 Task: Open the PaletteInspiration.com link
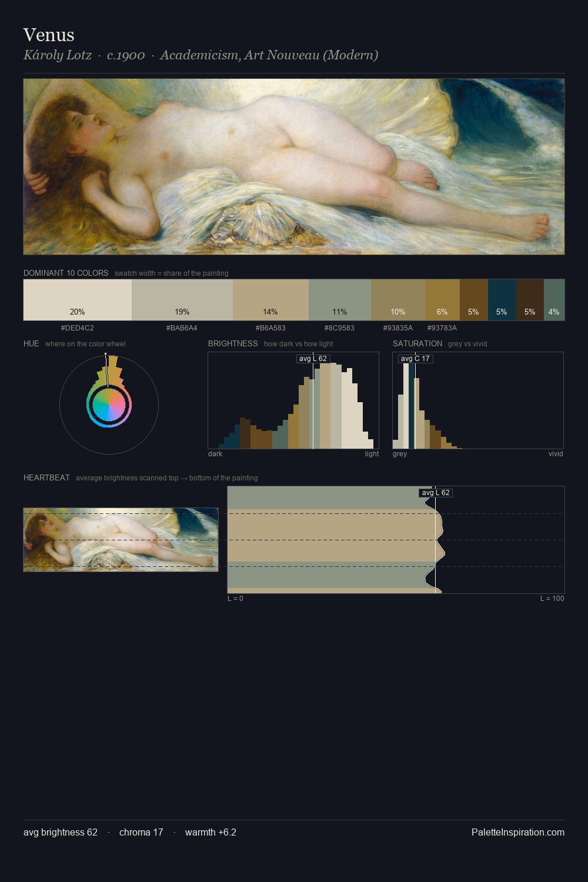pos(518,832)
